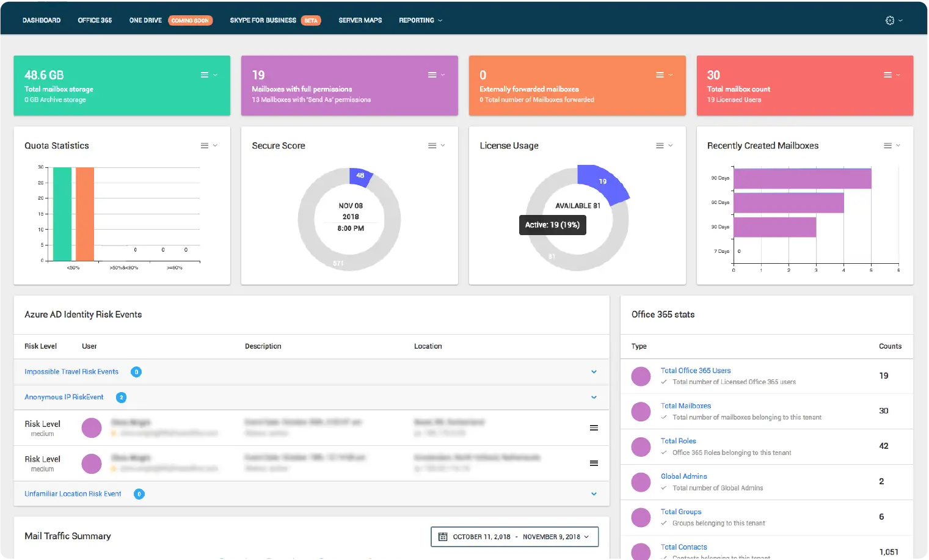Open the Server Maps menu item
The height and width of the screenshot is (560, 929).
pyautogui.click(x=360, y=20)
